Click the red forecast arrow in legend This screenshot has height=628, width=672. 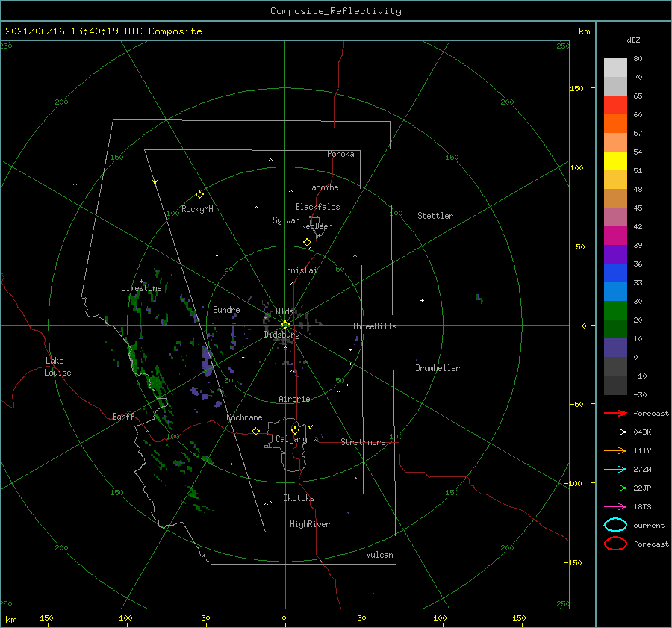tap(615, 413)
